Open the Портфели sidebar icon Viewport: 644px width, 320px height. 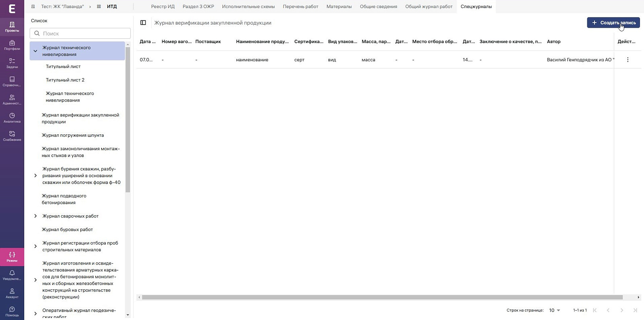[12, 45]
